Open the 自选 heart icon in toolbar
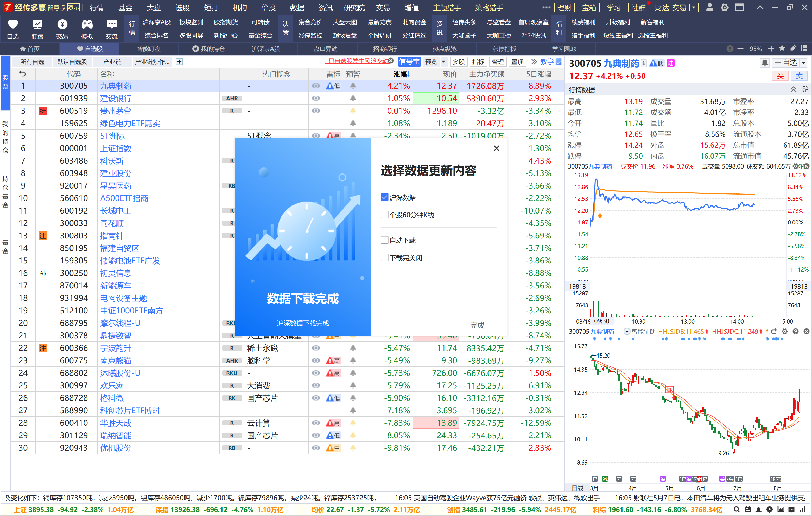This screenshot has width=812, height=516. coord(13,24)
